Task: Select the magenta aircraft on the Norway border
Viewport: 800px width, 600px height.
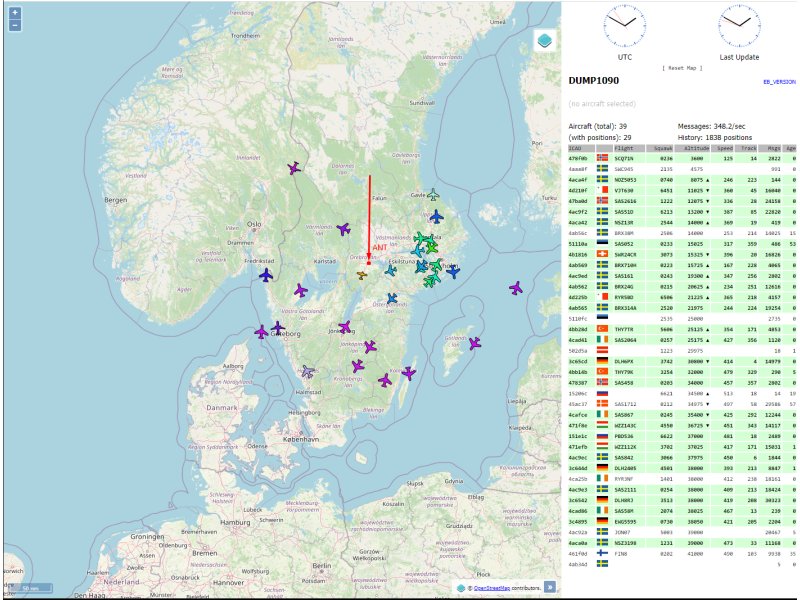Action: click(x=294, y=168)
